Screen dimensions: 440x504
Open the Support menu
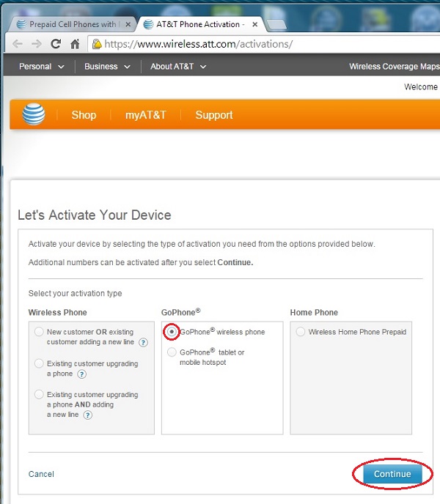tap(213, 115)
